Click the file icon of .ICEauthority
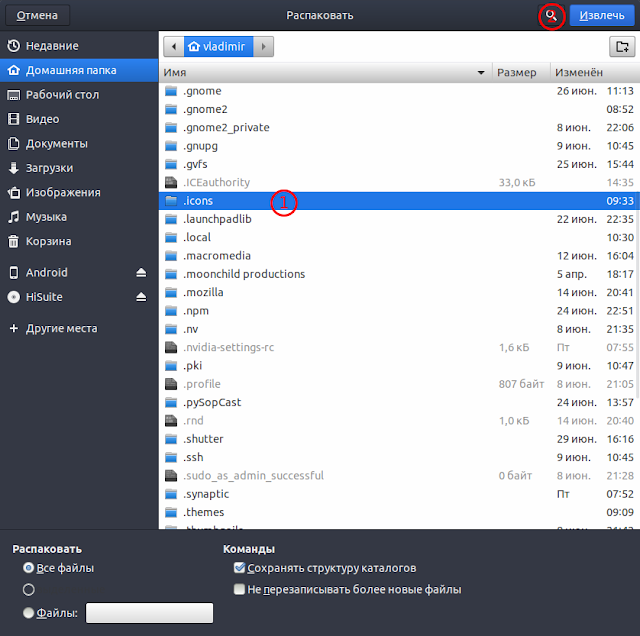Screen dimensions: 640x636 point(171,182)
